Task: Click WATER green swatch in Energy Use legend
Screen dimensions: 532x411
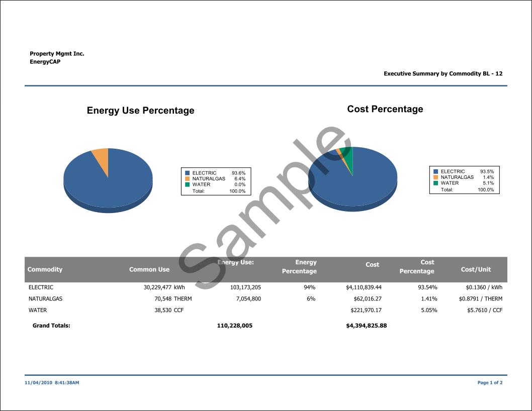Action: click(x=187, y=184)
